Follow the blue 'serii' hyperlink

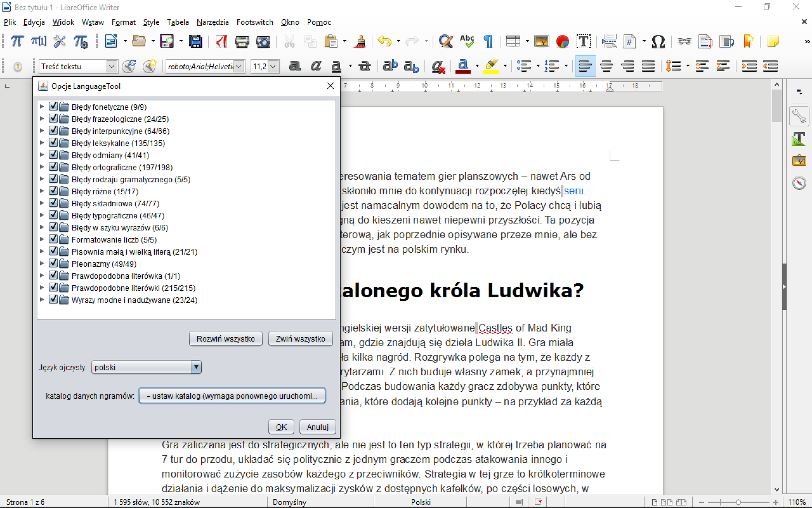(573, 191)
